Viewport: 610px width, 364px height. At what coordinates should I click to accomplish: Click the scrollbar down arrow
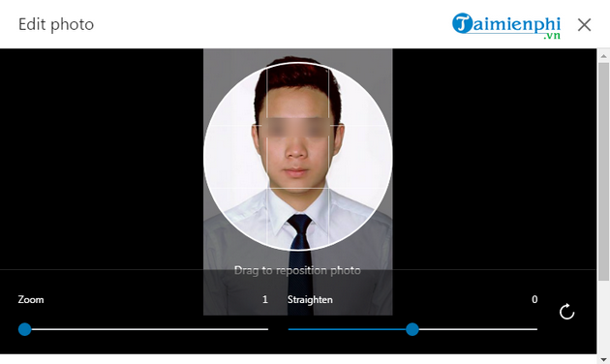tap(603, 360)
